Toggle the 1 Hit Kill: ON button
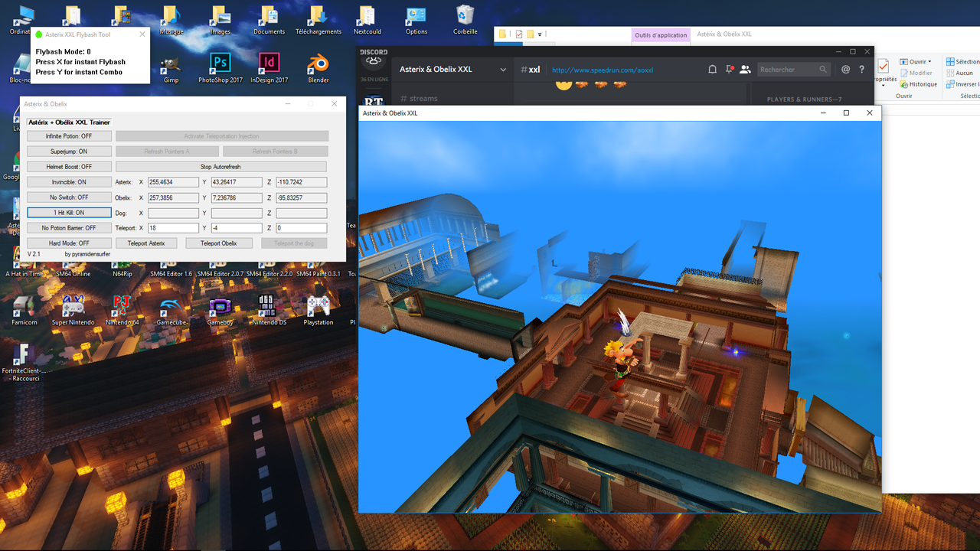 pyautogui.click(x=69, y=213)
